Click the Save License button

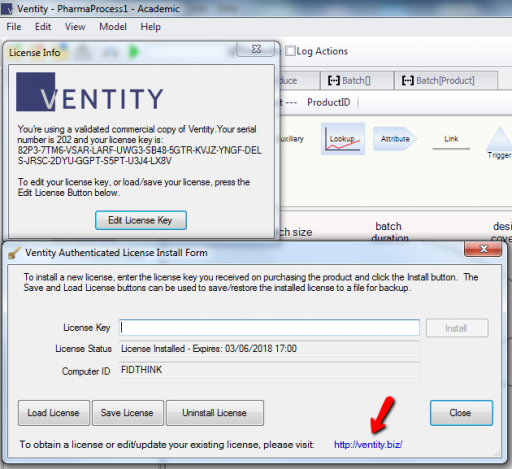[x=128, y=413]
